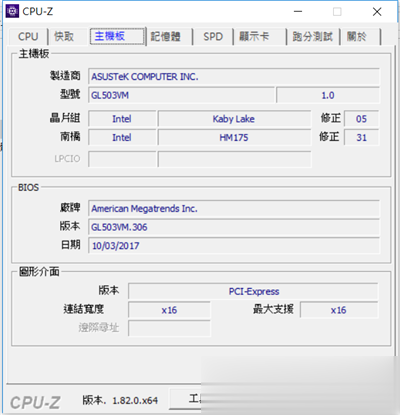Click the chipset vendor Intel field
Viewport: 400px width, 415px height.
pyautogui.click(x=122, y=119)
